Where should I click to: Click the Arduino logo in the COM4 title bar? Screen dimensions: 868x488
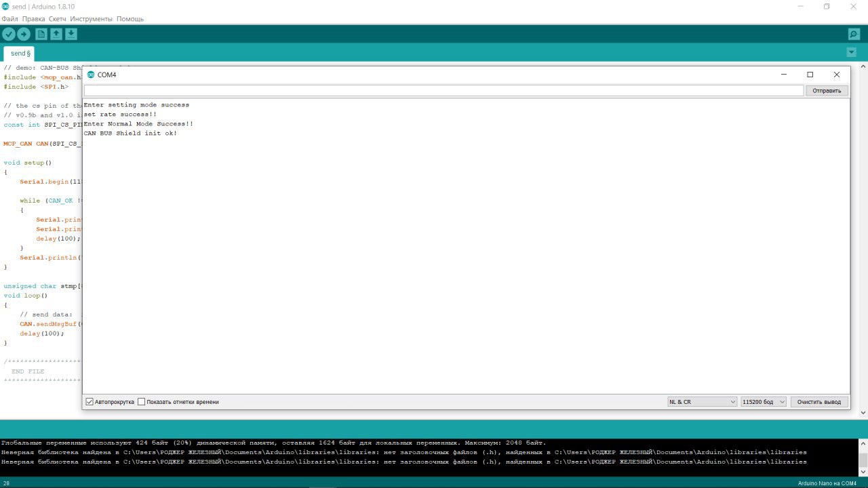91,75
